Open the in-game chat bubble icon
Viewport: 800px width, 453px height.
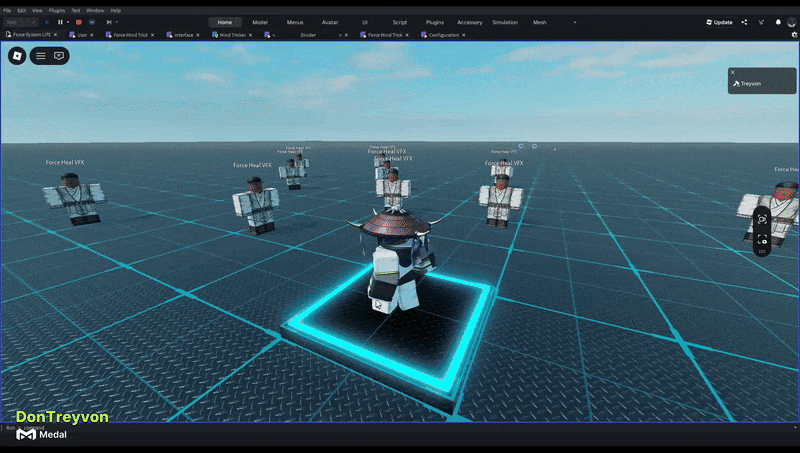pyautogui.click(x=59, y=56)
